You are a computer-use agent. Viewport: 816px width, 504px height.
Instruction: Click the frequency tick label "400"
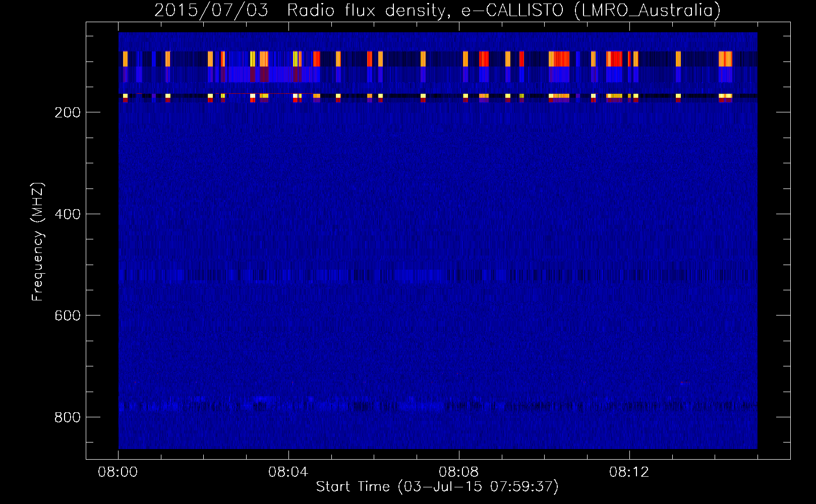68,214
